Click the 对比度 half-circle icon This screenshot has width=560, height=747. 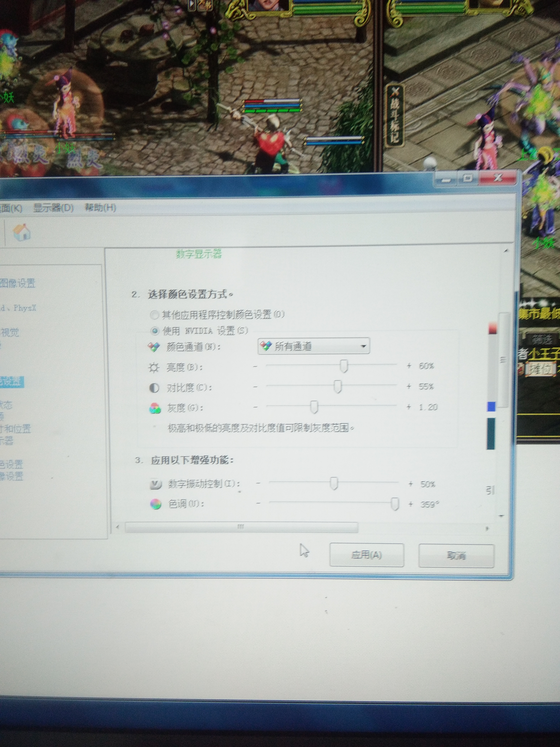(154, 388)
